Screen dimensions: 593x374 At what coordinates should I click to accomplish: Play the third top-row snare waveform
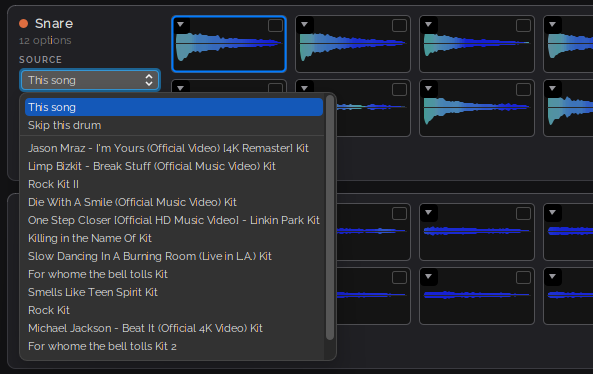(477, 45)
